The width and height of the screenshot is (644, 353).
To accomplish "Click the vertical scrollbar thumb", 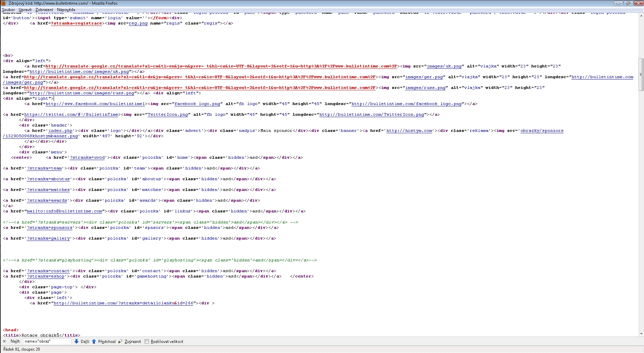I will click(x=641, y=74).
